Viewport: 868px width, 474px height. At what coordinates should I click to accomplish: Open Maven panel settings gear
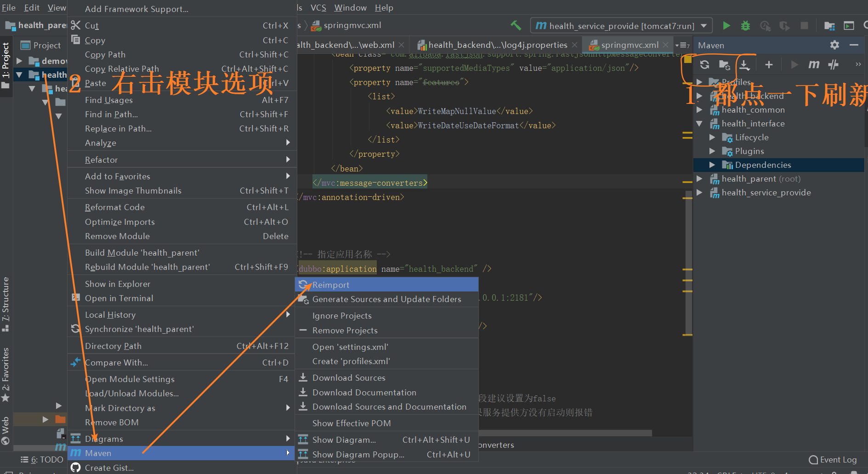(834, 45)
